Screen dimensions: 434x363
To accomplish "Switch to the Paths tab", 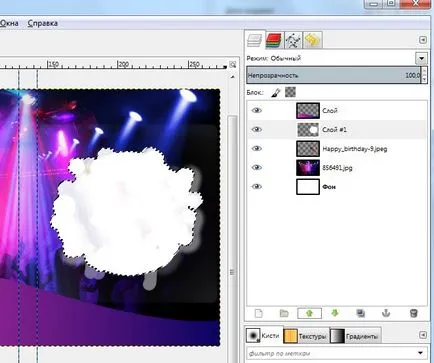I will coord(293,40).
